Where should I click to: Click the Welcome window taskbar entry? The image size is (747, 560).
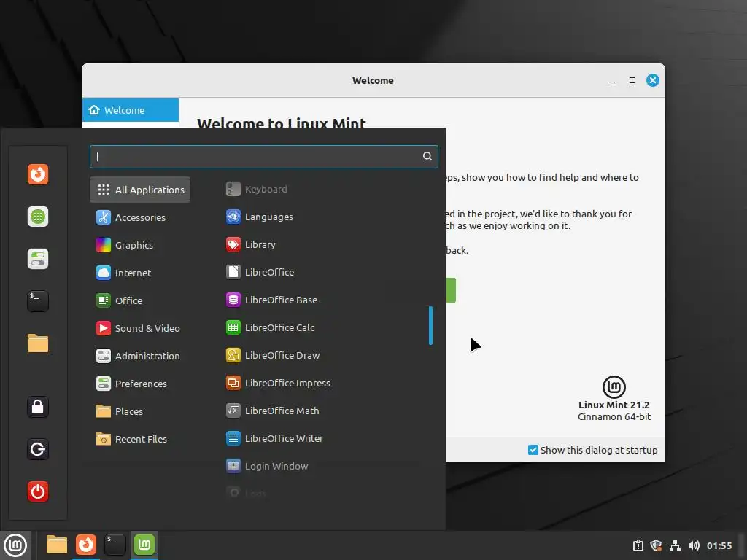point(144,545)
